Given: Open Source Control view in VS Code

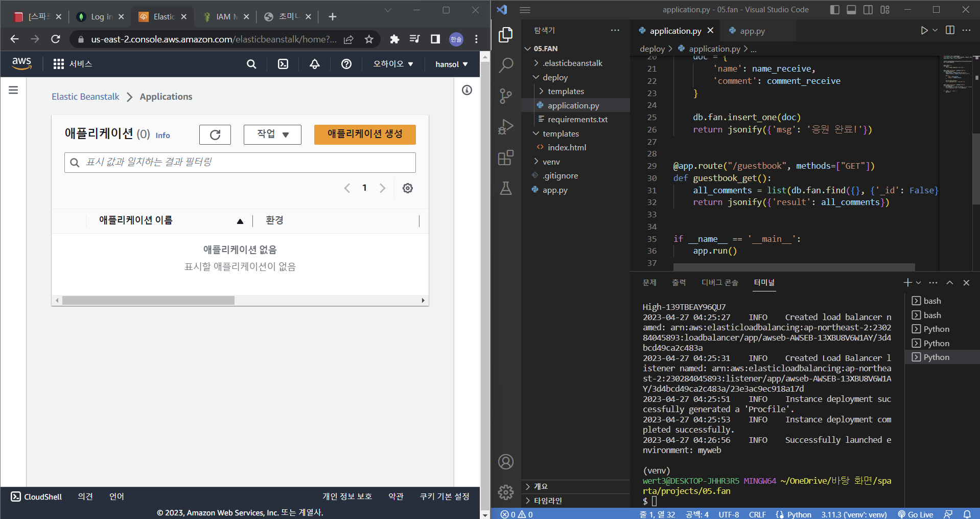Looking at the screenshot, I should [x=506, y=96].
